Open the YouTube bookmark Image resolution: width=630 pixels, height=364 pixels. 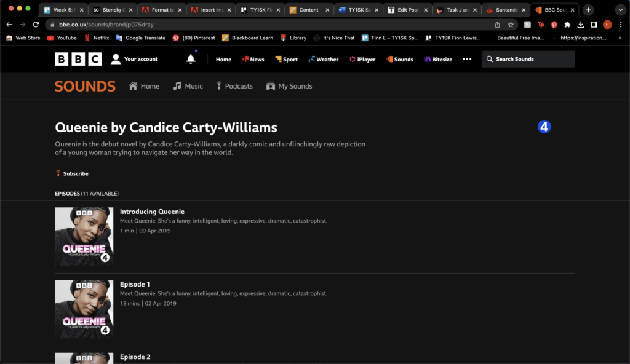(x=62, y=38)
